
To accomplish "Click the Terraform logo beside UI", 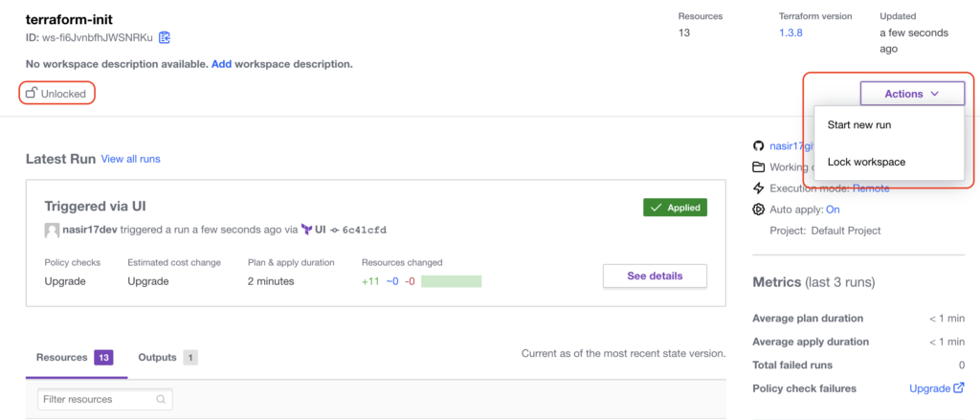I will tap(306, 230).
